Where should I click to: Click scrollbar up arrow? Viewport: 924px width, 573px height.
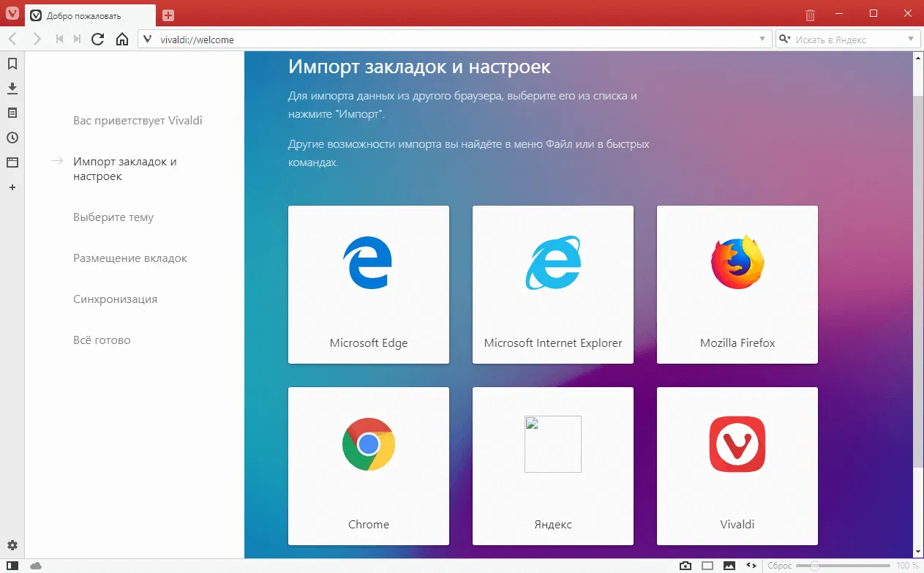[918, 57]
